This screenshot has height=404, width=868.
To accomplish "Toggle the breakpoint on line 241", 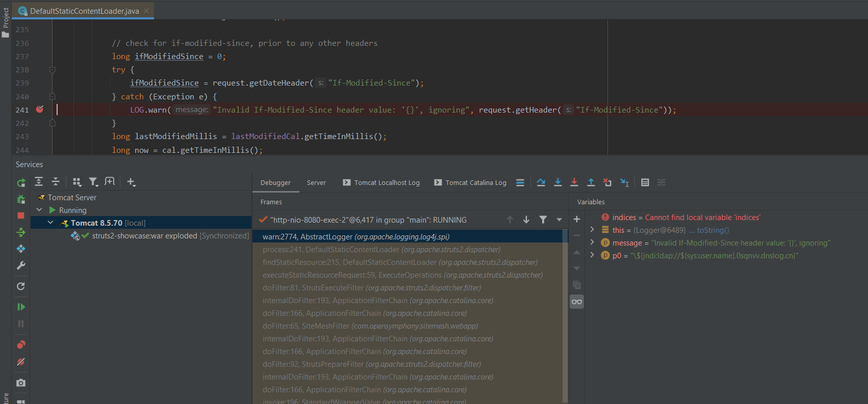I will pyautogui.click(x=40, y=110).
